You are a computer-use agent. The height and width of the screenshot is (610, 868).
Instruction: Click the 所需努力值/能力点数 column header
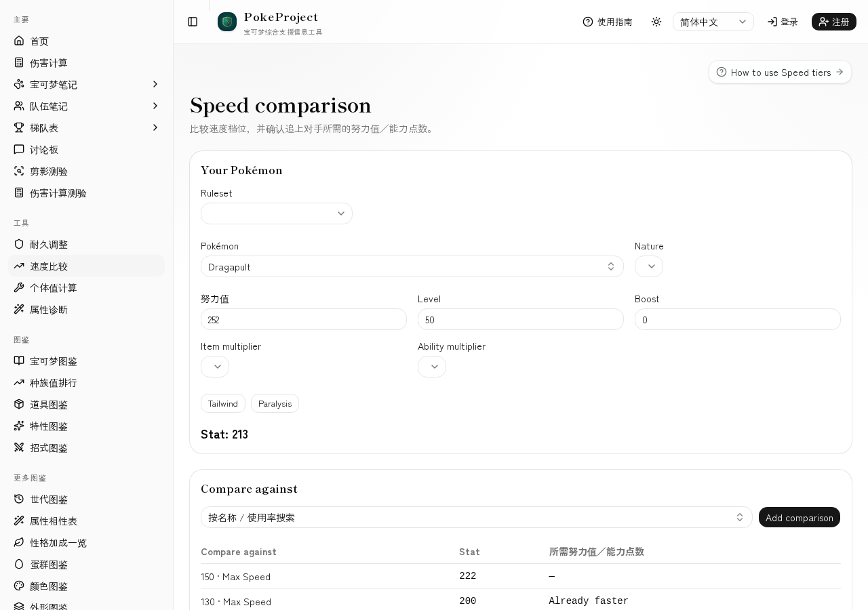pyautogui.click(x=597, y=552)
